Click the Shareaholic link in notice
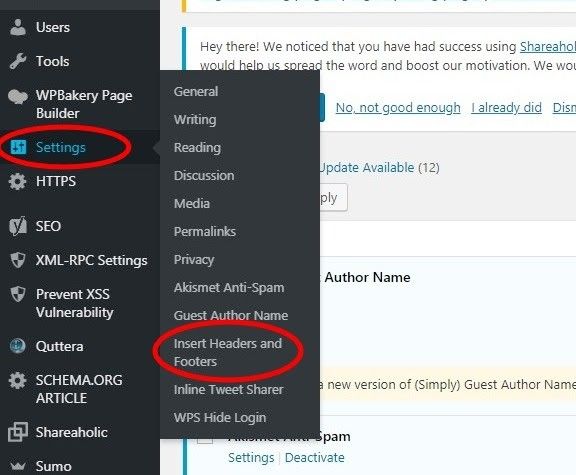Screen dimensions: 576x475 click(x=548, y=47)
